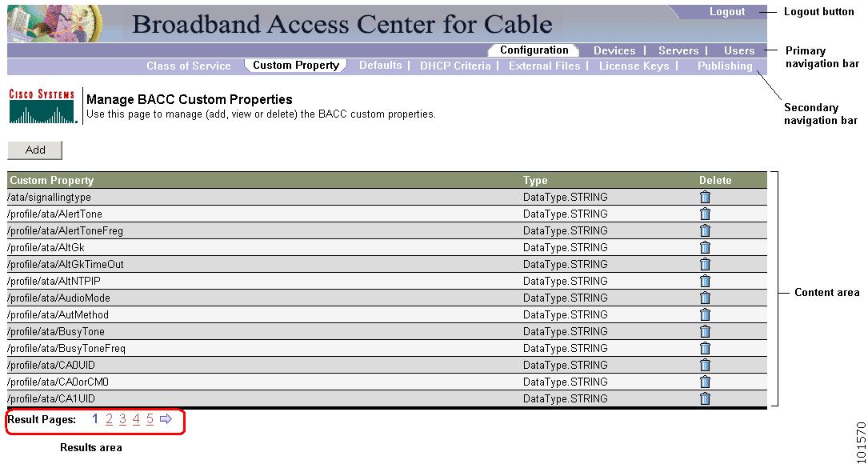Go to results page 3

click(x=122, y=419)
